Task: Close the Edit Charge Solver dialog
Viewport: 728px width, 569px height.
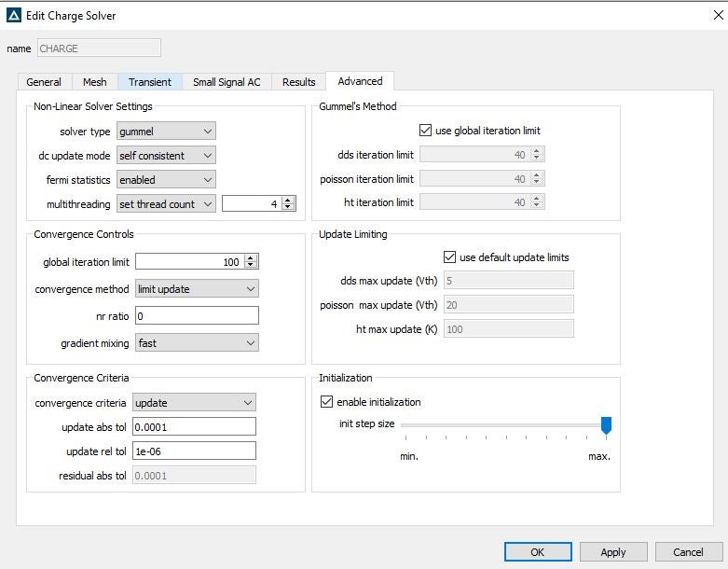Action: pyautogui.click(x=717, y=15)
